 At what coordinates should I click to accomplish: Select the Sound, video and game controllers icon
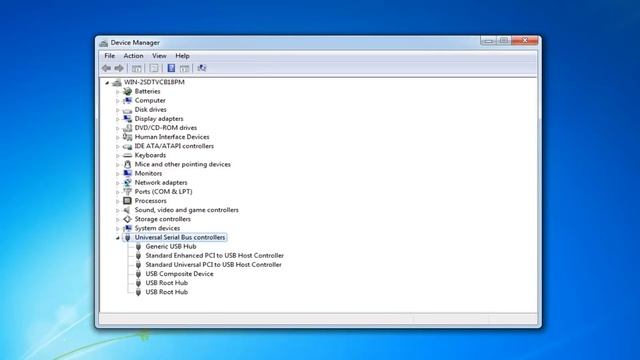[x=127, y=210]
